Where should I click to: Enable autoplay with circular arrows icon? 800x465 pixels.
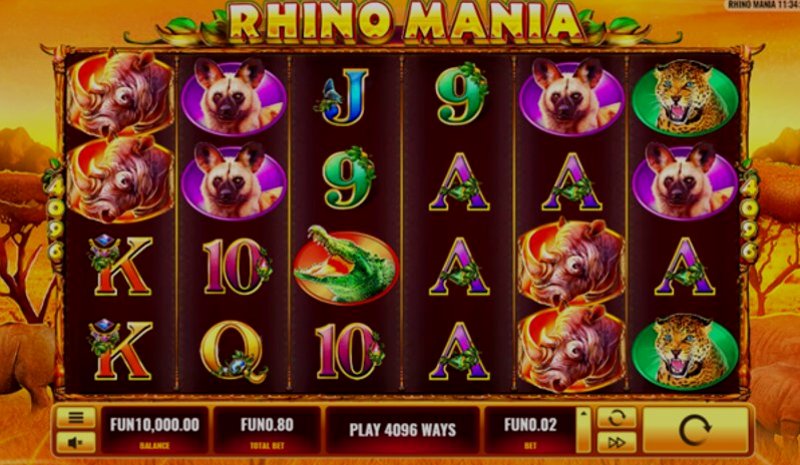[616, 418]
